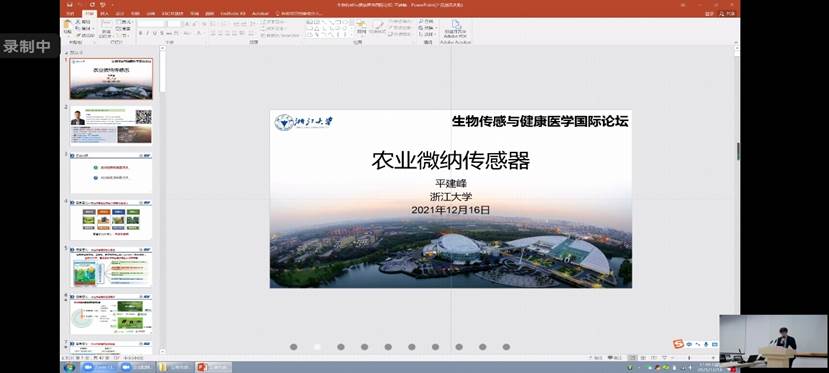Image resolution: width=829 pixels, height=373 pixels.
Task: Click the slide panel vertical scrollbar
Action: (x=162, y=200)
